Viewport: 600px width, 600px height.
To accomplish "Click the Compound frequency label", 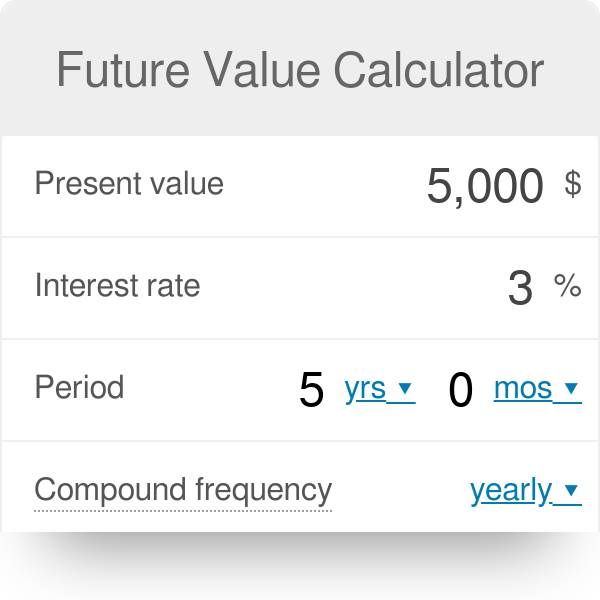I will tap(183, 490).
